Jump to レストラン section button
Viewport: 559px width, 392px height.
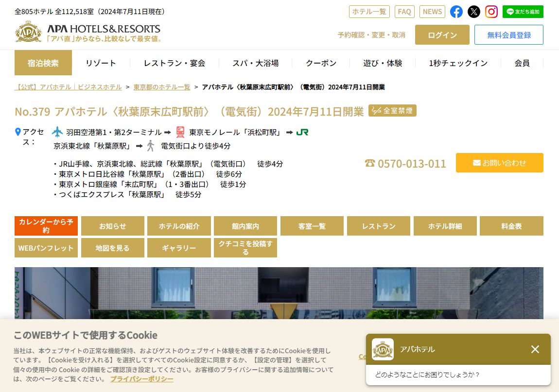click(379, 226)
